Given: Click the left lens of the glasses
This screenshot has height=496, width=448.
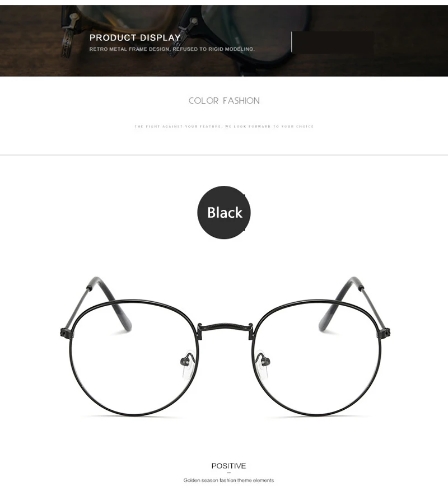Looking at the screenshot, I should pyautogui.click(x=133, y=358).
